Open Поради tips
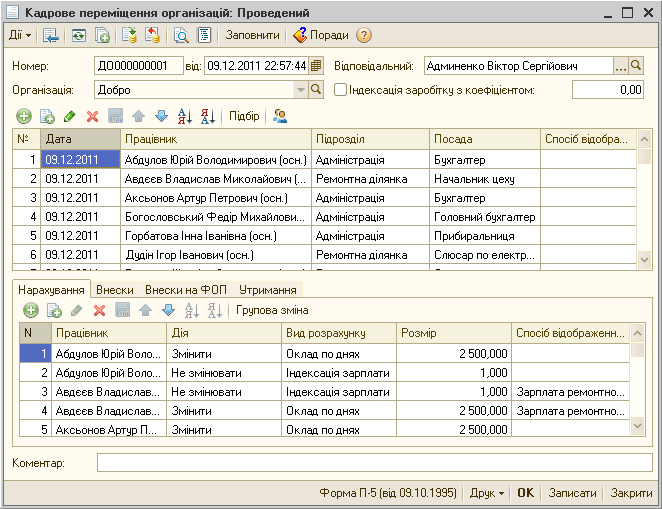Image resolution: width=662 pixels, height=509 pixels. (x=321, y=35)
